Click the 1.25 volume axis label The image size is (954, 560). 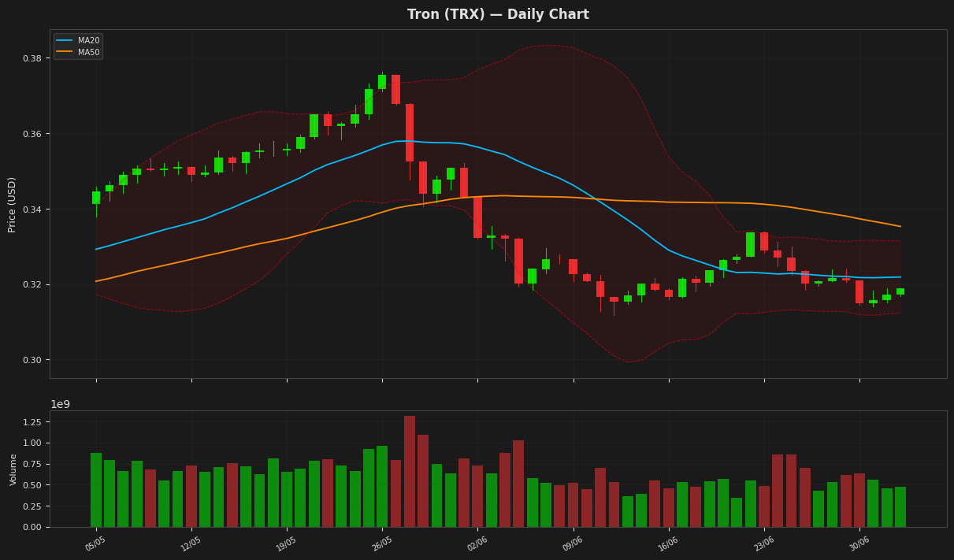tap(35, 422)
